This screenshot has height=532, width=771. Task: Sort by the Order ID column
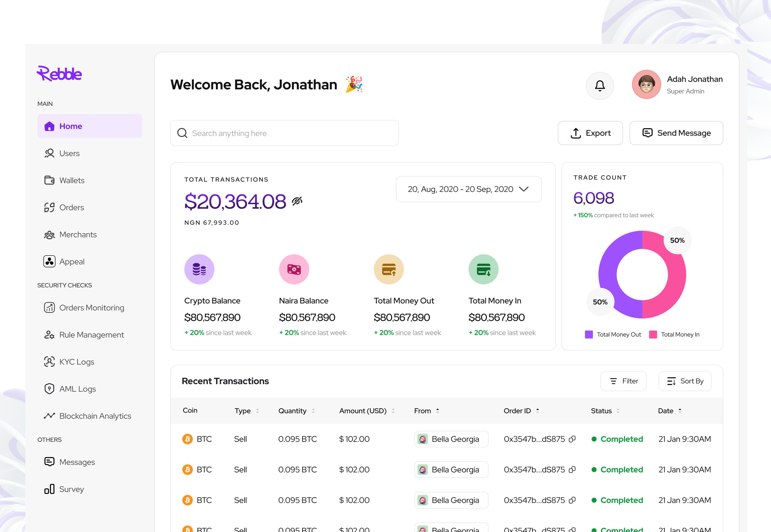tap(538, 411)
